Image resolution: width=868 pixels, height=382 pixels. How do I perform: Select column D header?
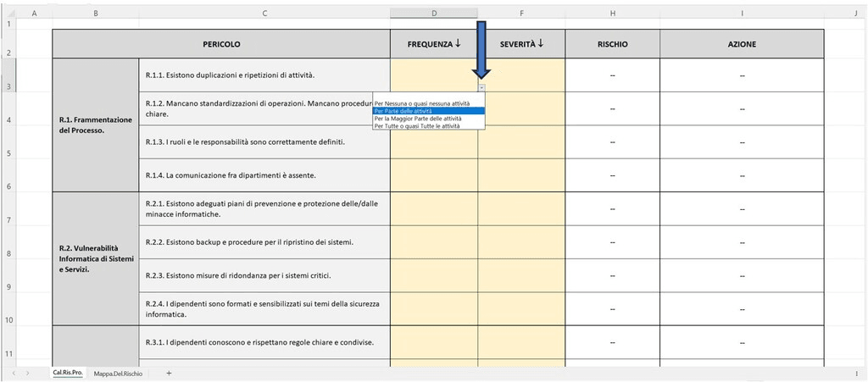(x=433, y=13)
